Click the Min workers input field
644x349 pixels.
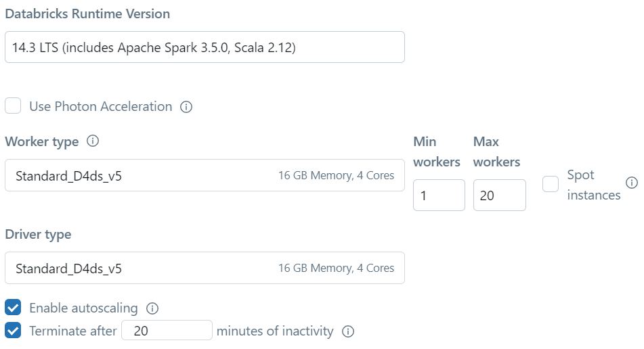click(439, 195)
